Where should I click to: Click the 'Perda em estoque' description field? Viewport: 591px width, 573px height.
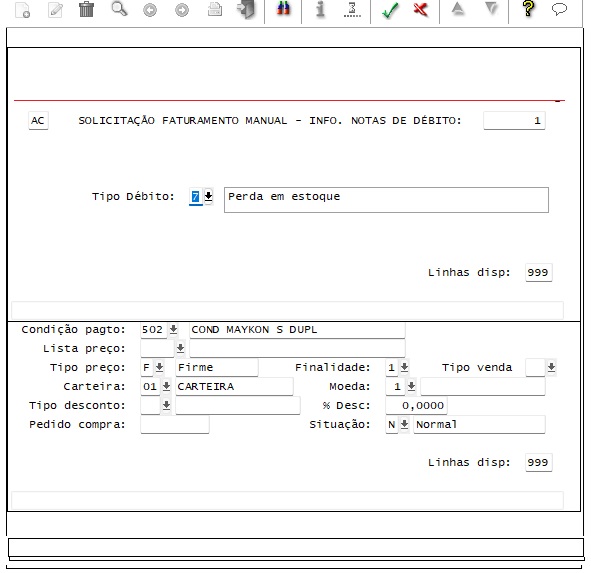[386, 200]
